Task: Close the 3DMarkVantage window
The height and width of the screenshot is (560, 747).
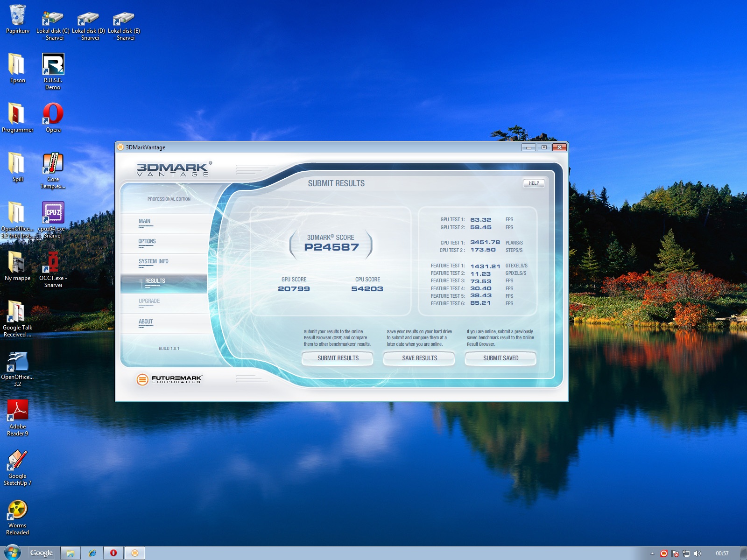Action: pyautogui.click(x=559, y=147)
